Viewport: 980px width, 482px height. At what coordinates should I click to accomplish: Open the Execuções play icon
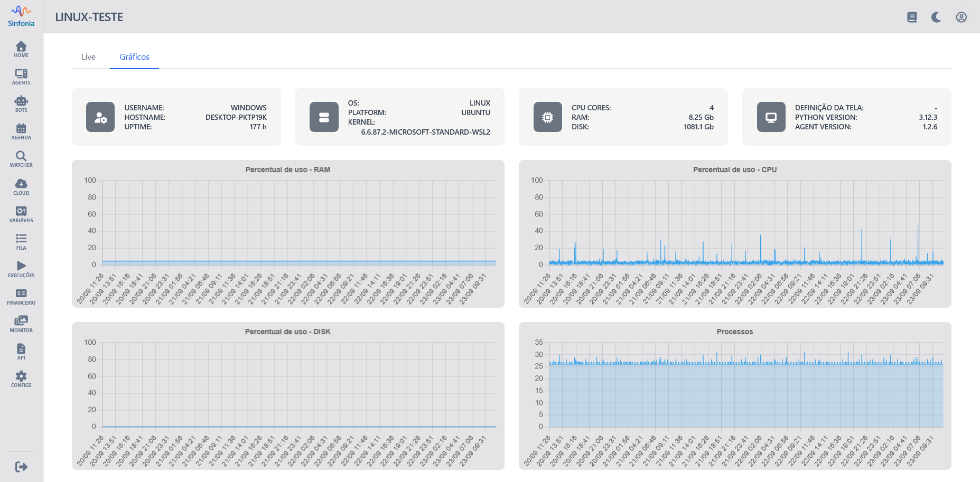(21, 269)
